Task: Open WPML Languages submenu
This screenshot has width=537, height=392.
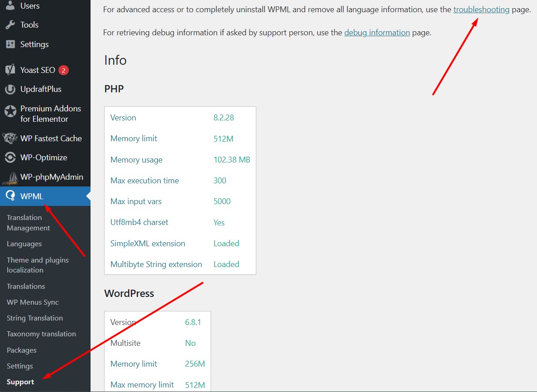Action: tap(24, 244)
